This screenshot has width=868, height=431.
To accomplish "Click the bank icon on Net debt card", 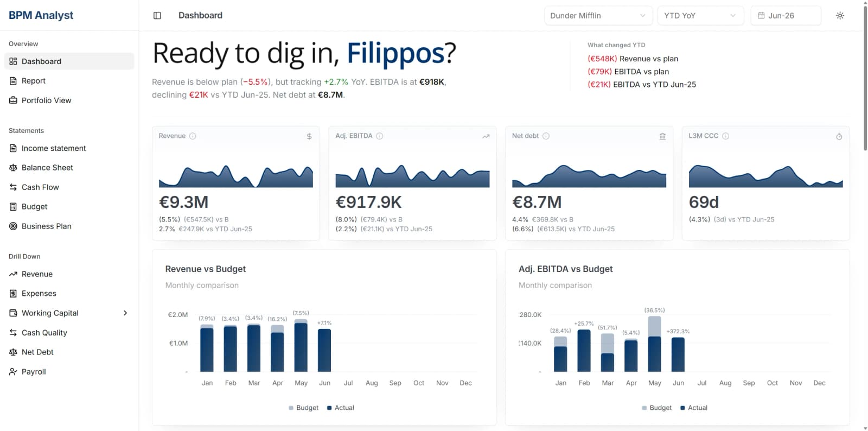I will [x=662, y=136].
